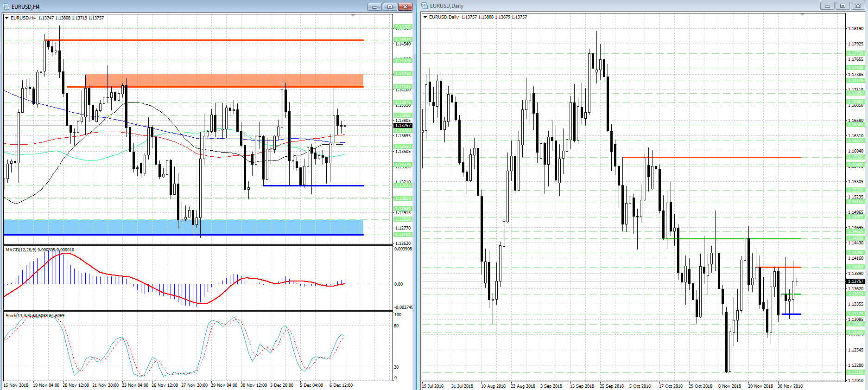
Task: Click the 3 Dec 20:00 time label
Action: pyautogui.click(x=282, y=385)
